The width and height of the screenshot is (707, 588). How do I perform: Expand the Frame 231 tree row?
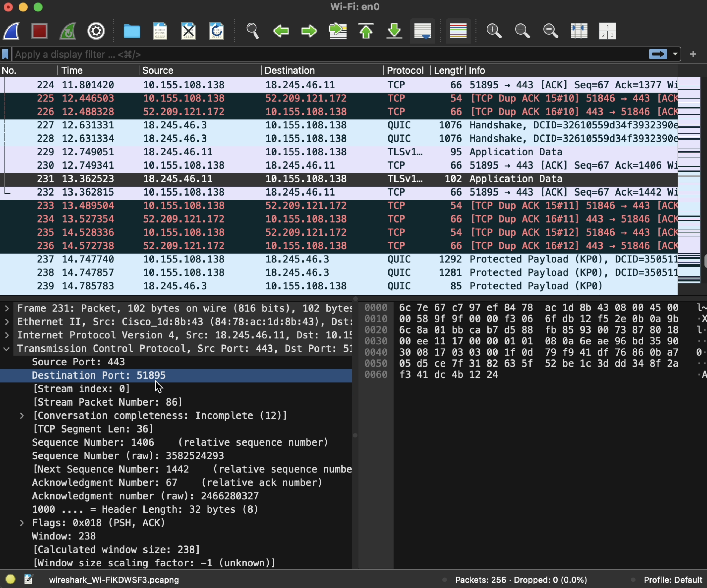click(7, 308)
